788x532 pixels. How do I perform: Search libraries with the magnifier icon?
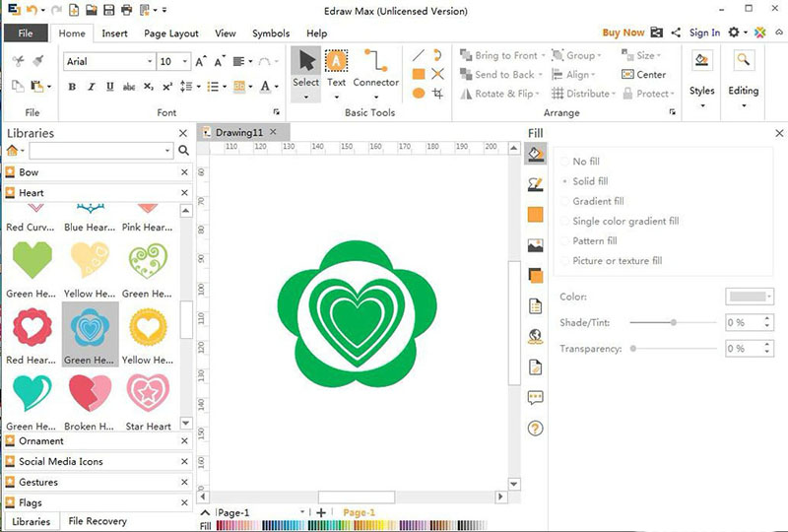(x=183, y=151)
